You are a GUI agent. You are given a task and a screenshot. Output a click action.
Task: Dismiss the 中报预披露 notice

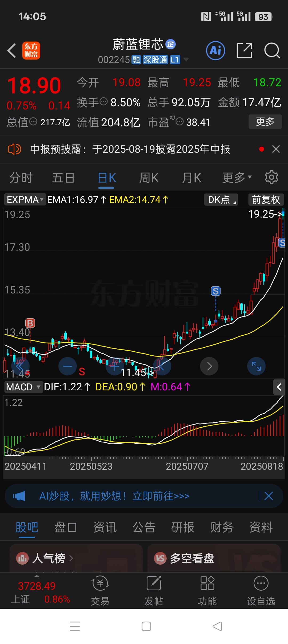click(276, 149)
